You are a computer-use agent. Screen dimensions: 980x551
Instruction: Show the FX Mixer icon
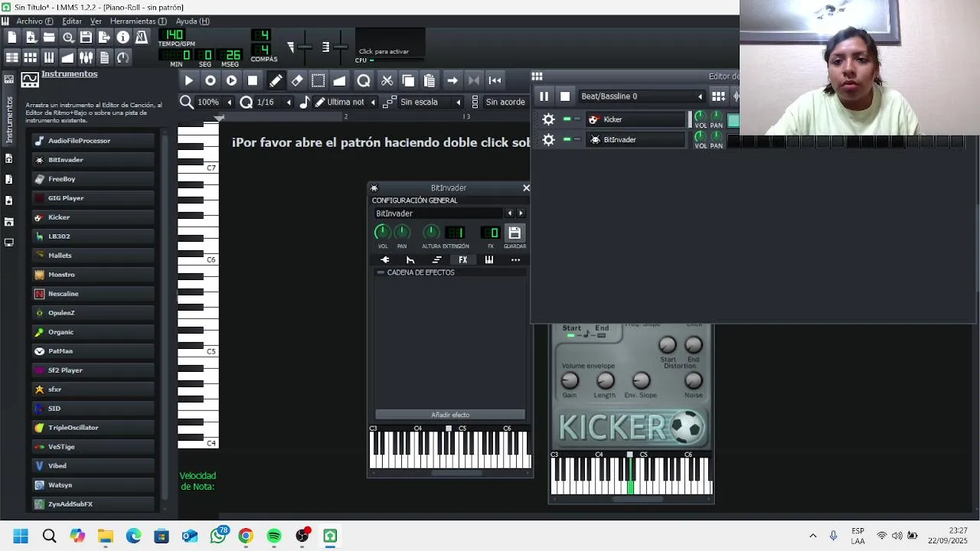tap(86, 57)
